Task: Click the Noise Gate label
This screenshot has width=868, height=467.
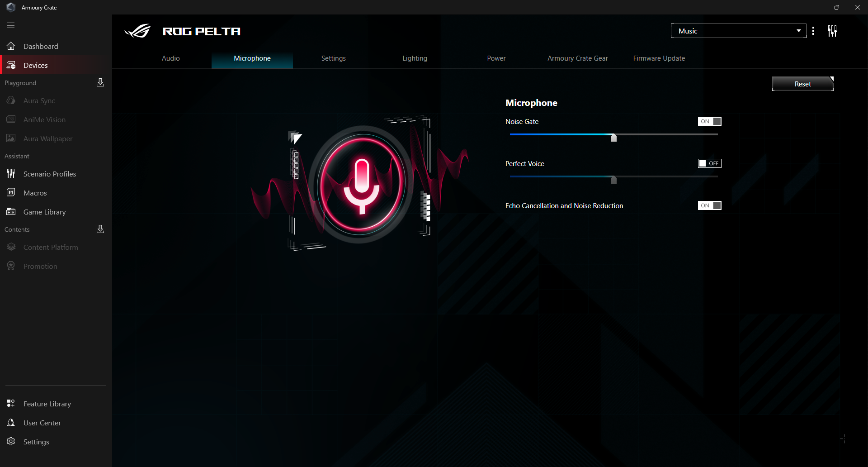Action: [522, 121]
